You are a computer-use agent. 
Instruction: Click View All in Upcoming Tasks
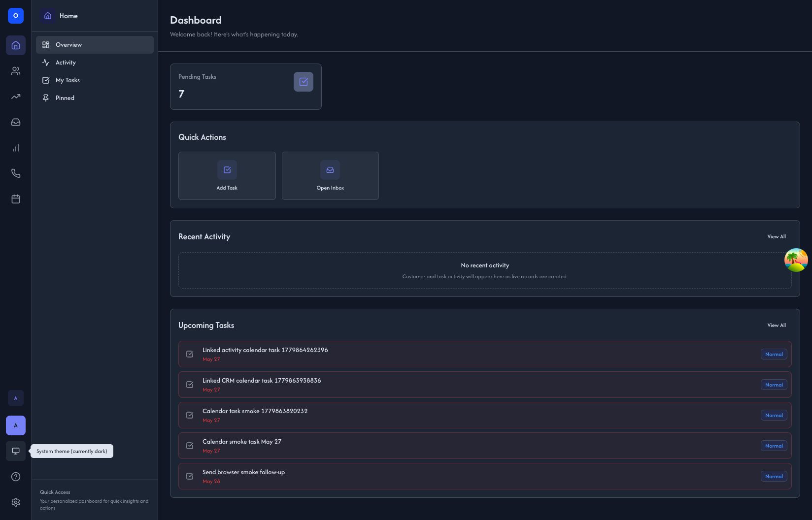tap(777, 325)
